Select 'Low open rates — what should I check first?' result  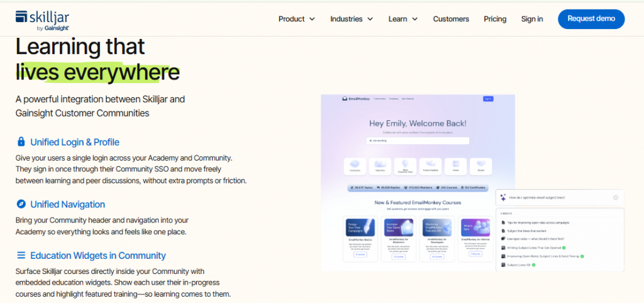coord(536,239)
